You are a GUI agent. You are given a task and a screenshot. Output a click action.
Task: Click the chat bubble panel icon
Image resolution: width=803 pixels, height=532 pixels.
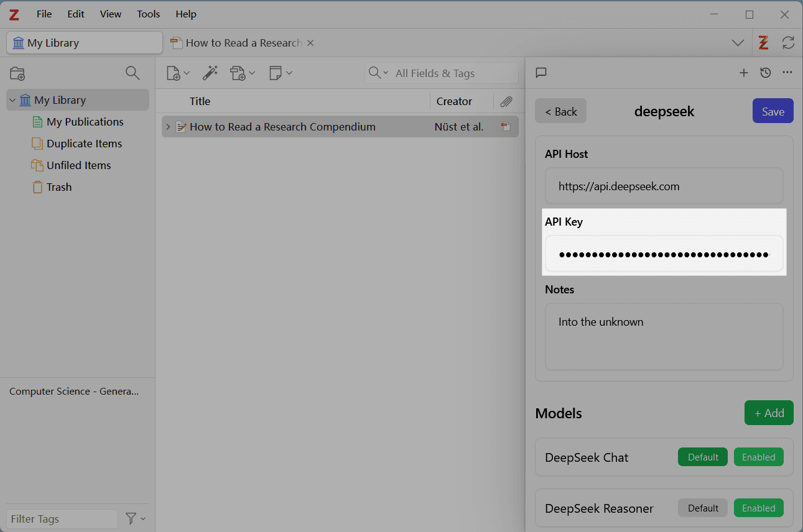point(541,73)
